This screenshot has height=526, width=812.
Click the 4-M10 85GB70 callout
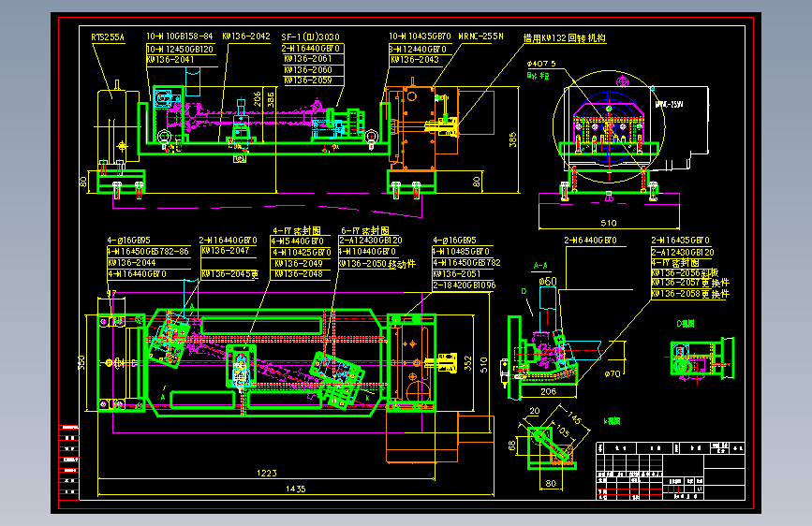pos(461,252)
